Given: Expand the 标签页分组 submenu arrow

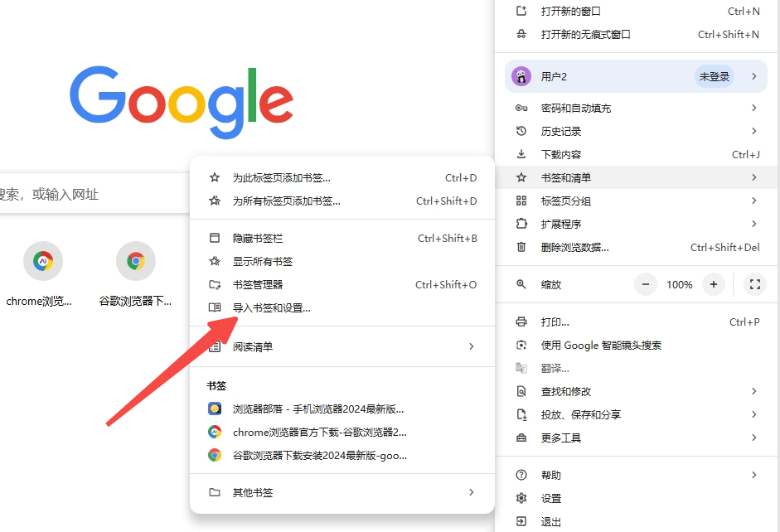Looking at the screenshot, I should point(754,201).
